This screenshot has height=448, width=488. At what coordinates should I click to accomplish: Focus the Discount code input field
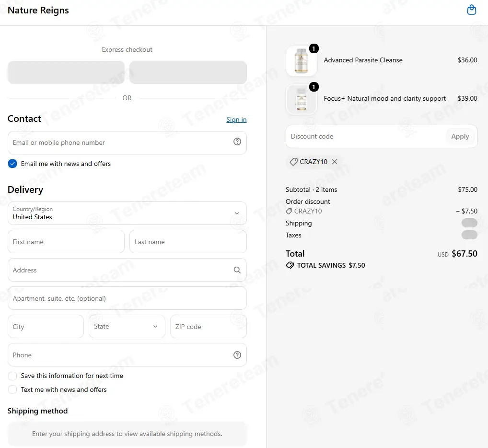[366, 136]
